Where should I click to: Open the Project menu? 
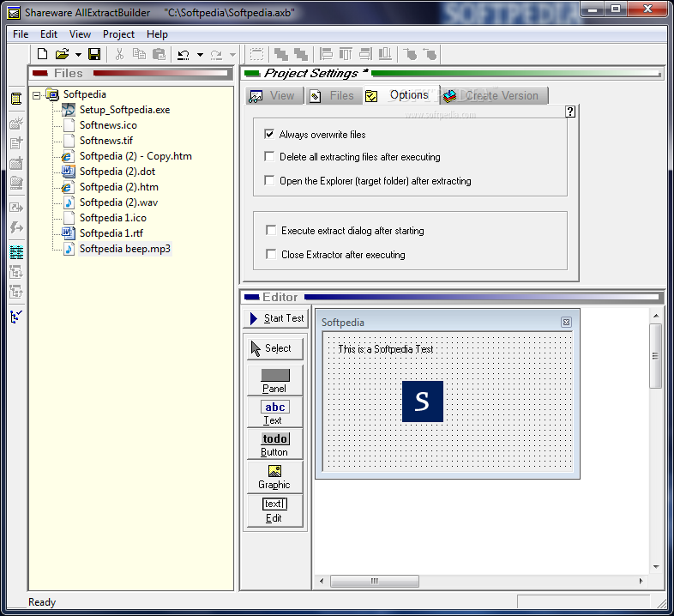tap(118, 34)
